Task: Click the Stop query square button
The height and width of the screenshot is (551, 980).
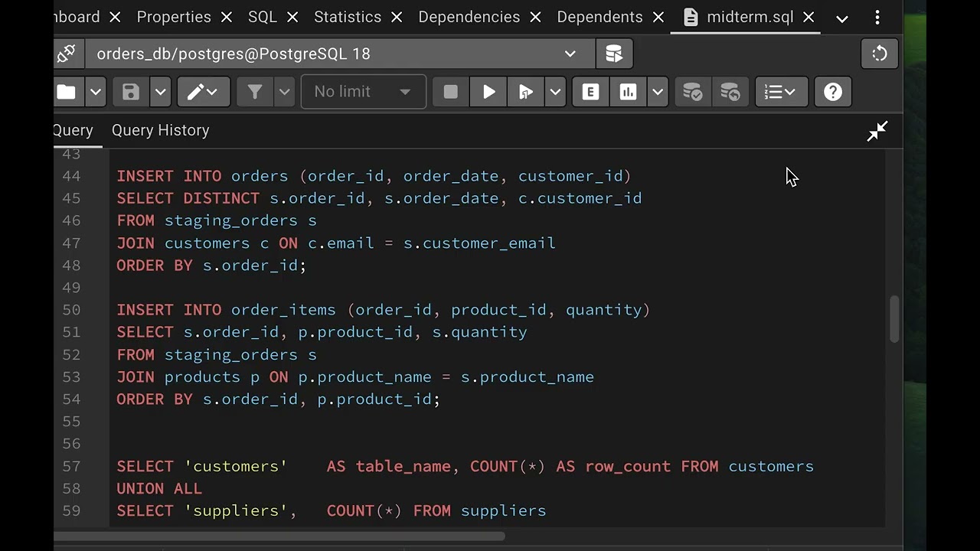Action: [451, 92]
